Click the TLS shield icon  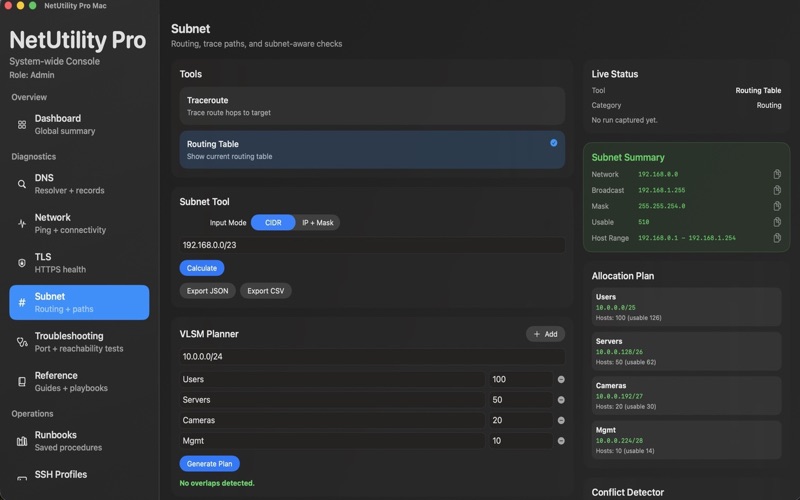[x=22, y=263]
